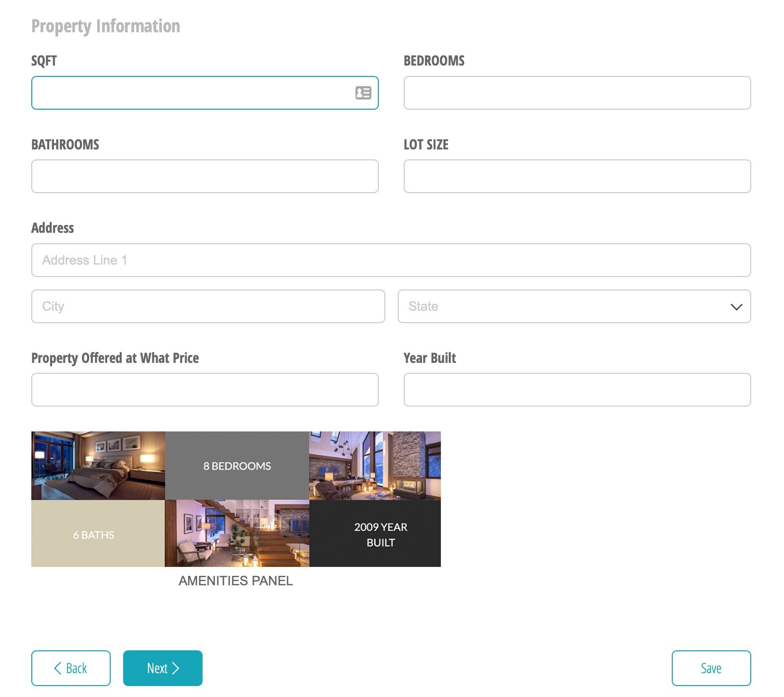784x697 pixels.
Task: Click the Address Line 1 field
Action: (x=391, y=260)
